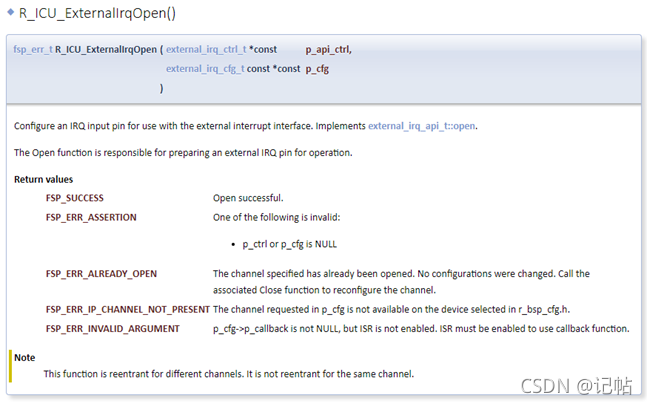Select the R_ICU_ExternalIrqOpen() heading text
The image size is (647, 404).
tap(97, 13)
